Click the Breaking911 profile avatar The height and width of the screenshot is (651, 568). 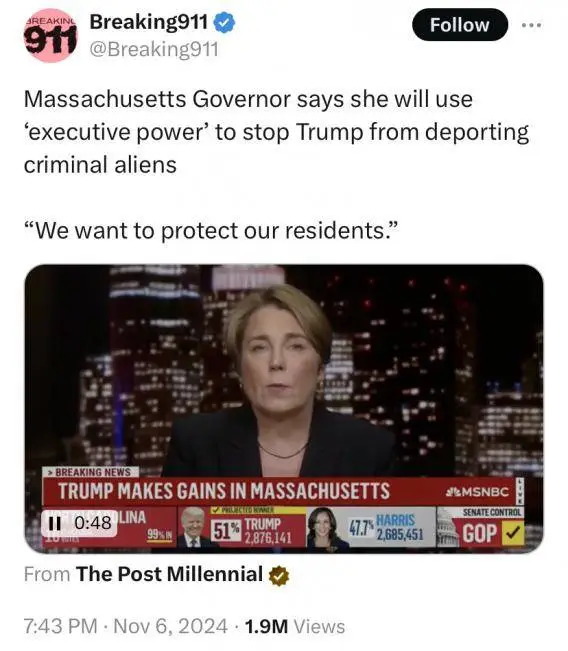pos(50,36)
